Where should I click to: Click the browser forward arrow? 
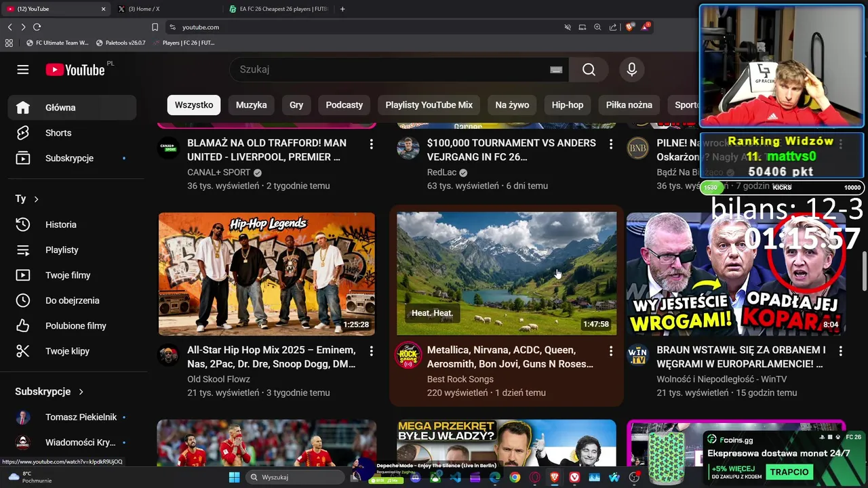coord(23,27)
